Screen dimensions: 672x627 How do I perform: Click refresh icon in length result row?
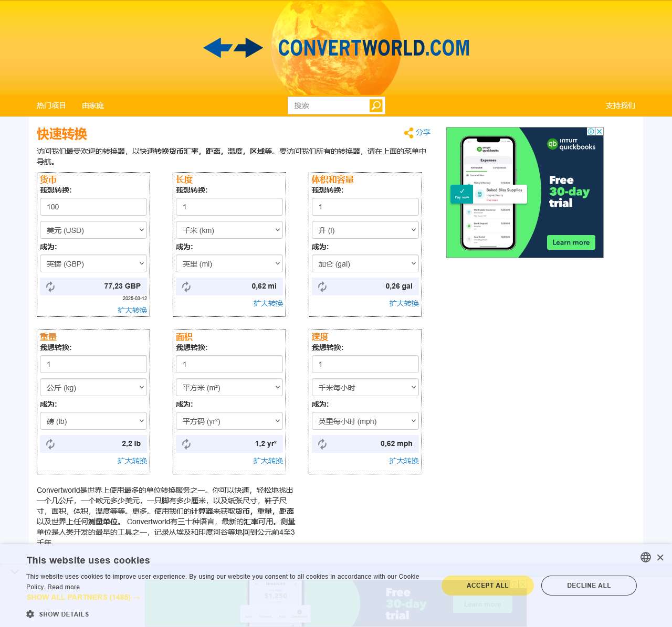coord(186,286)
